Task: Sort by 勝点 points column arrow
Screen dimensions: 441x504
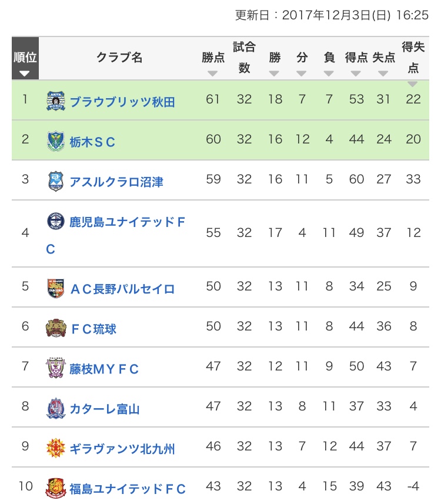Action: coord(213,74)
